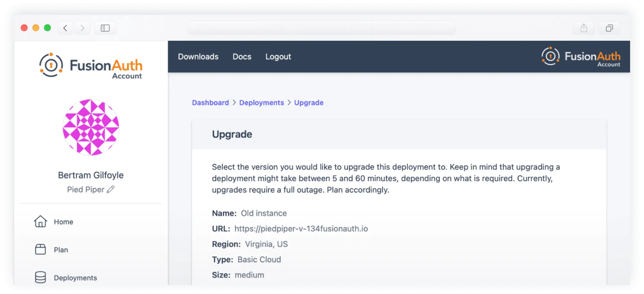Viewport: 644px width, 294px height.
Task: Click the Pied Piper company name
Action: (x=86, y=189)
